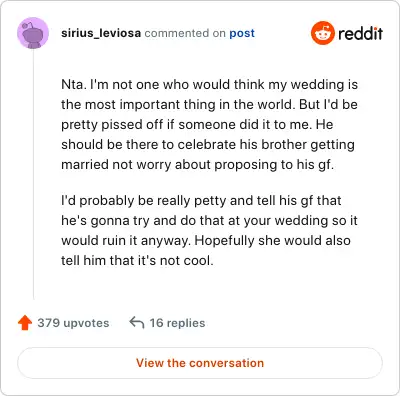Screen dimensions: 400x396
Task: Click the final line "tell him that it's not cool."
Action: (x=137, y=260)
